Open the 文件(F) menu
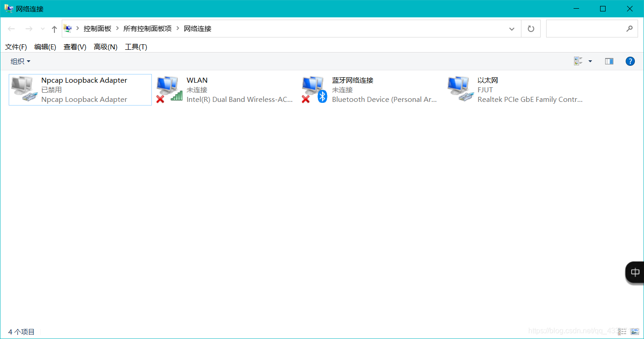The height and width of the screenshot is (339, 644). point(16,47)
